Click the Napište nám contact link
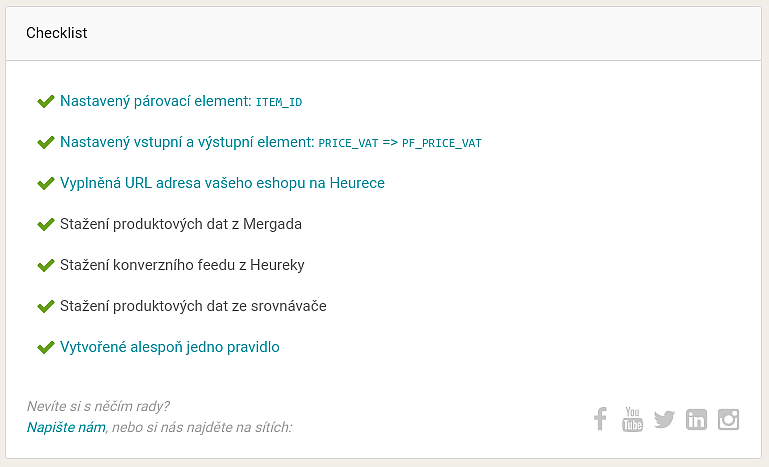This screenshot has height=467, width=769. (x=66, y=427)
